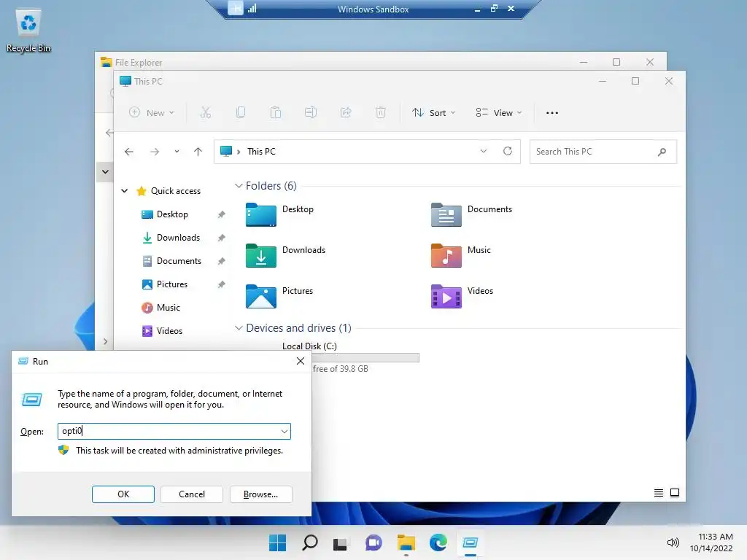Select Videos in Quick access sidebar
The width and height of the screenshot is (747, 560).
click(x=169, y=331)
